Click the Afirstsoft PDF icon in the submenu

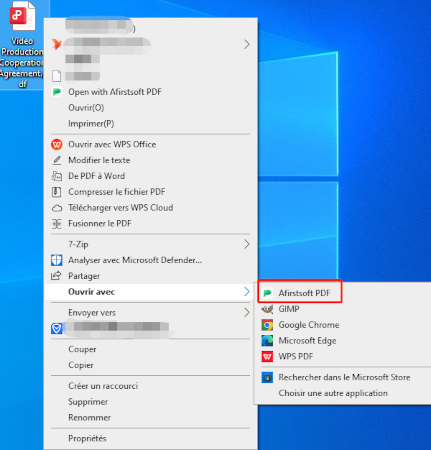[x=267, y=293]
